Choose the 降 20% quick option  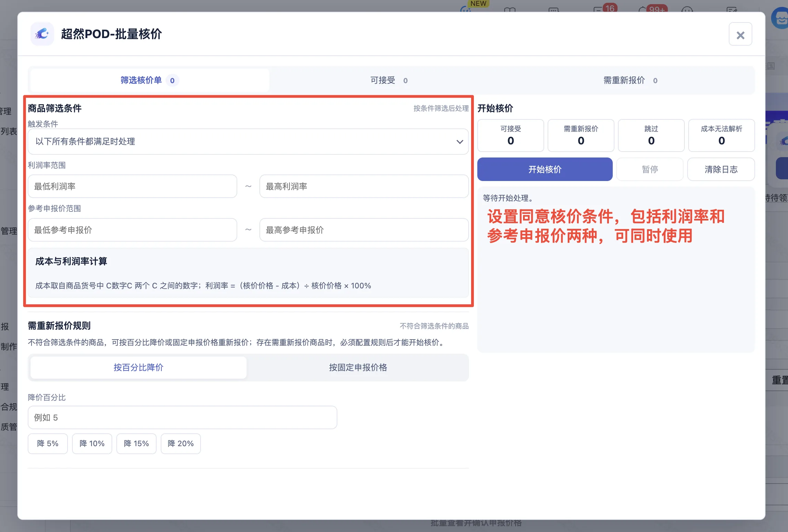click(x=181, y=443)
